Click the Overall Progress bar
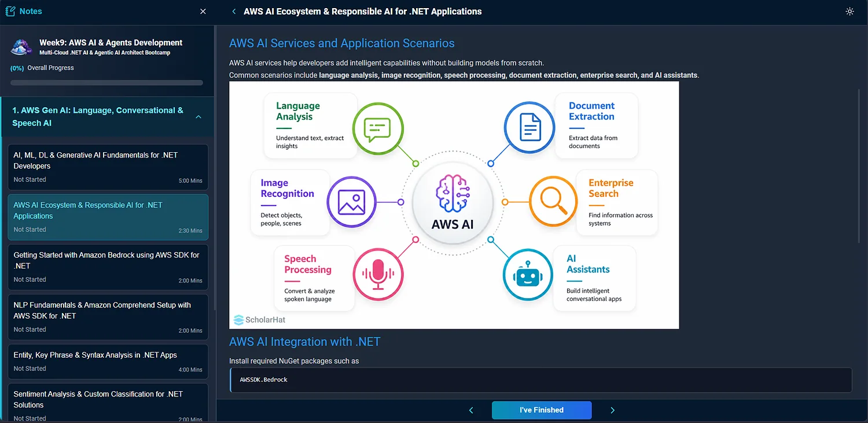 point(106,83)
